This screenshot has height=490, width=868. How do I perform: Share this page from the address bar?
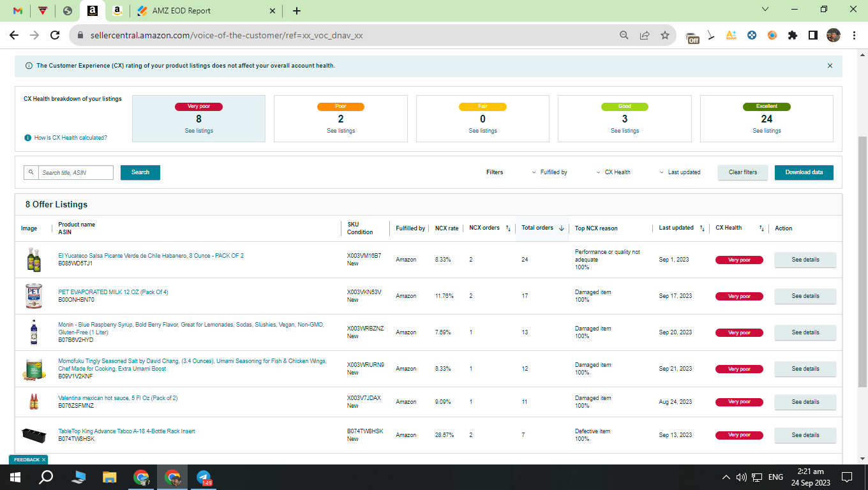[x=645, y=36]
